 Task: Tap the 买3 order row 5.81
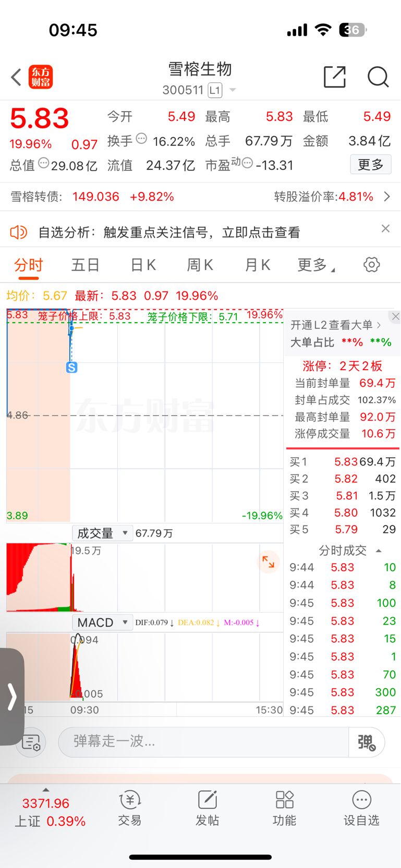(x=343, y=496)
